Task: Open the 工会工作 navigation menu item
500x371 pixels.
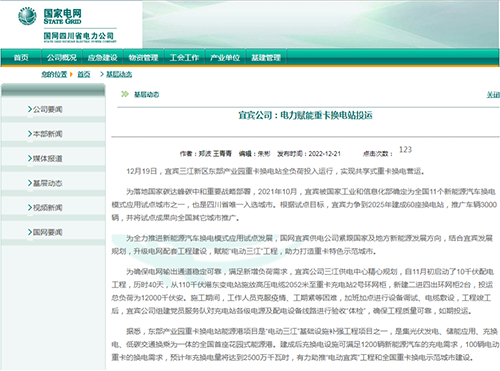Action: (x=184, y=58)
